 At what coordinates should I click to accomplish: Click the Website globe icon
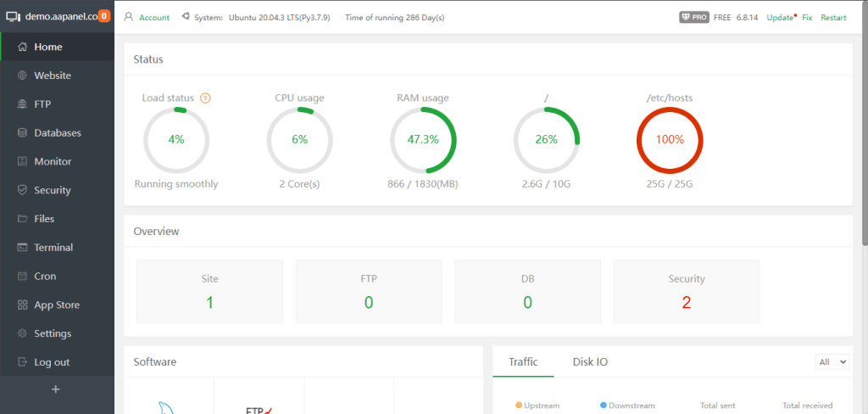22,76
